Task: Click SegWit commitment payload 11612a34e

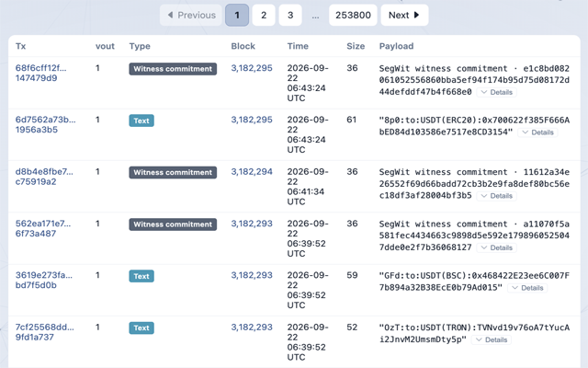Action: (x=474, y=184)
